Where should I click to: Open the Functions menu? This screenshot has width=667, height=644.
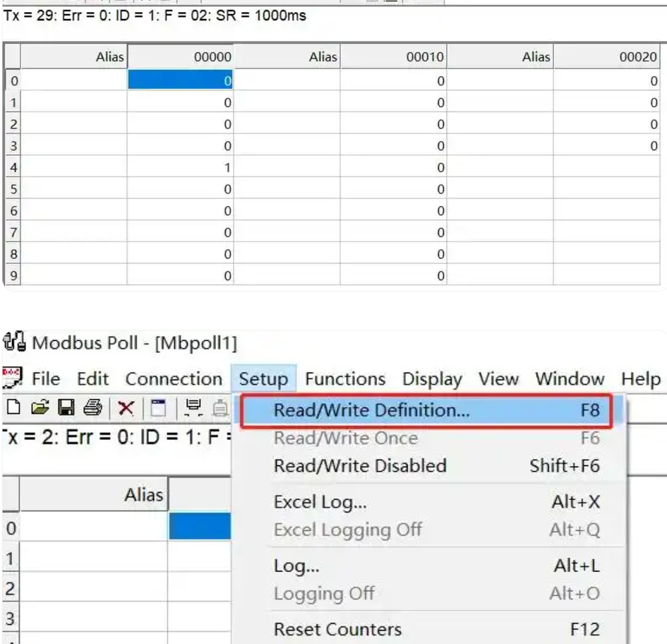345,378
